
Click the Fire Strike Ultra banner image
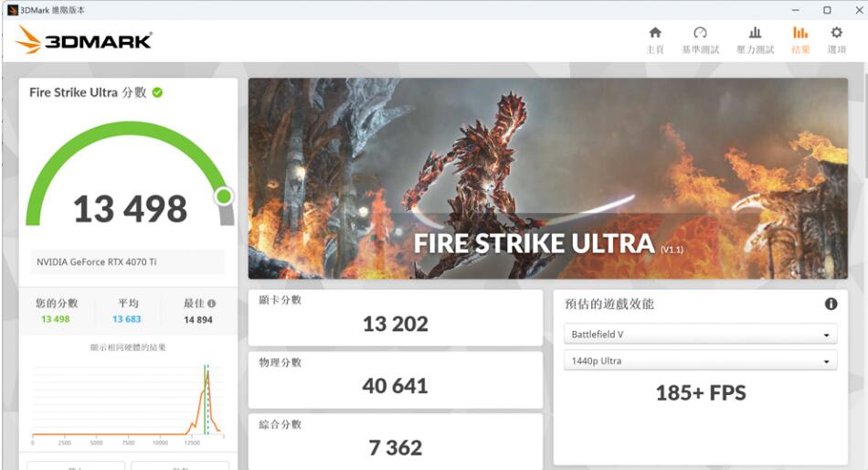point(548,178)
